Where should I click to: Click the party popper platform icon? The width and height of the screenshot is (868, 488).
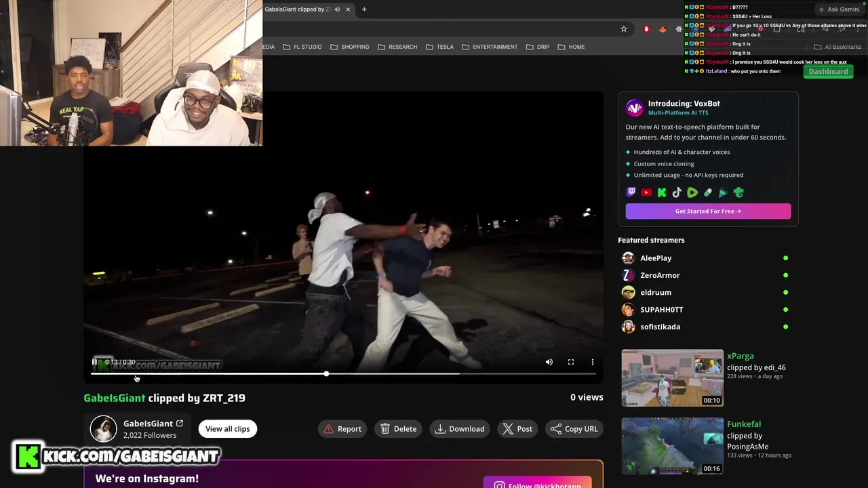coord(723,192)
